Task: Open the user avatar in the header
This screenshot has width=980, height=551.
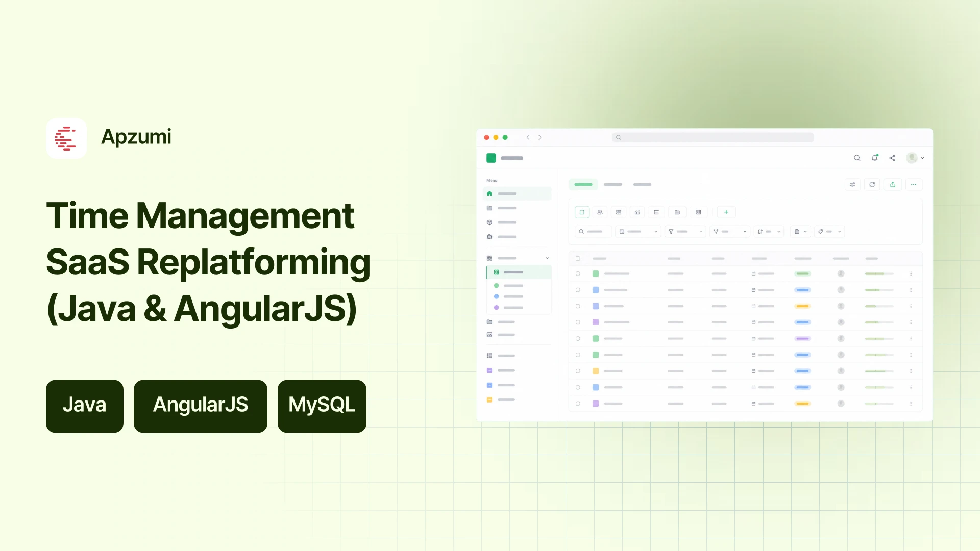Action: point(912,158)
